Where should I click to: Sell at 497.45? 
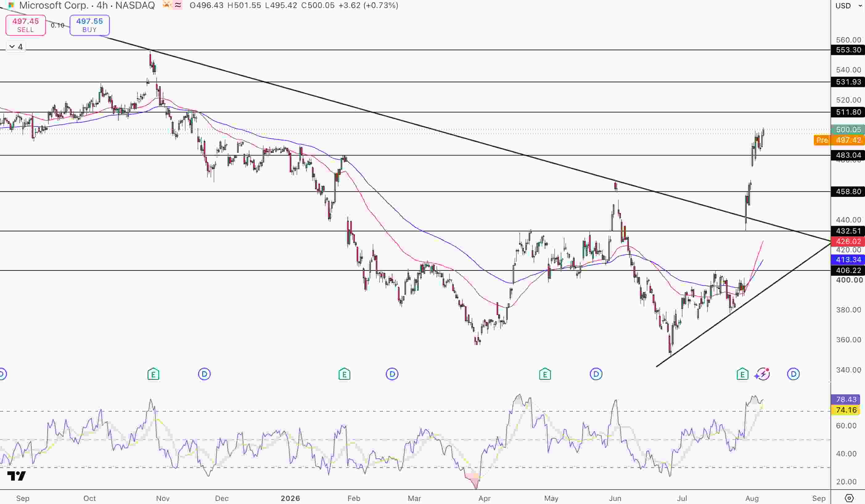(x=26, y=25)
